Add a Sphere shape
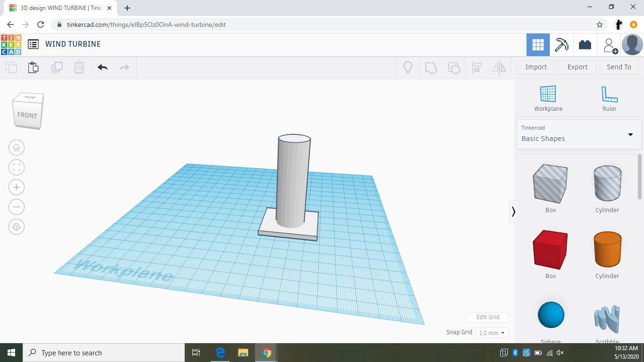 (550, 313)
